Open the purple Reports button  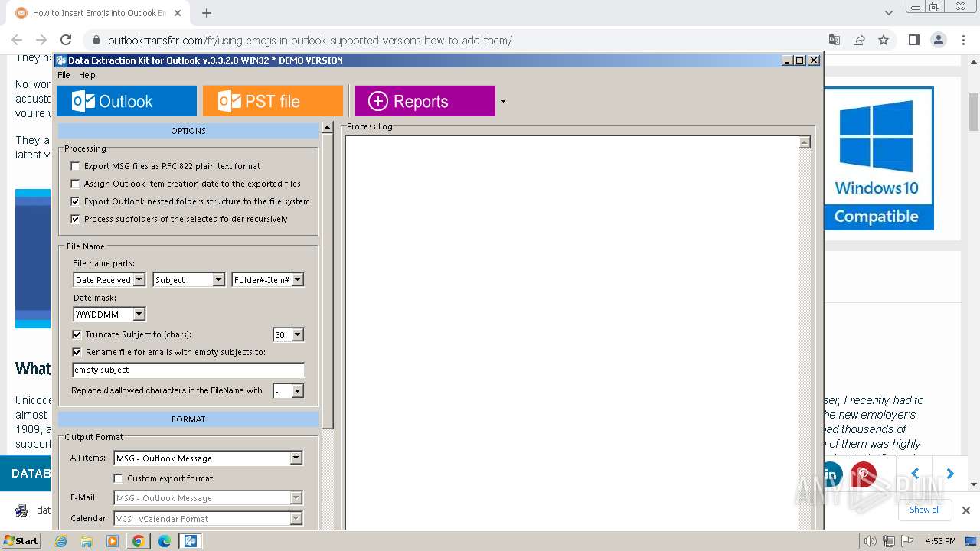[425, 101]
